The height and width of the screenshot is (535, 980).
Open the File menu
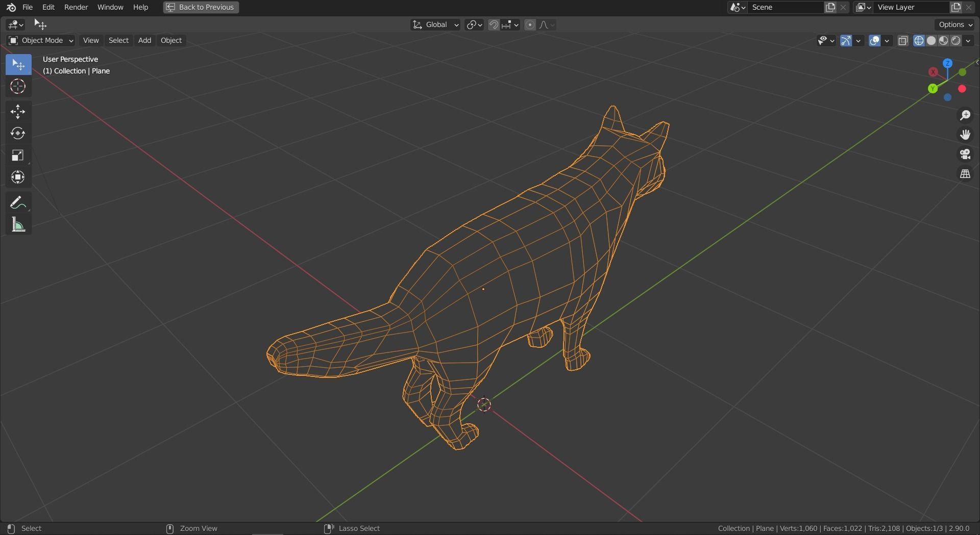(x=28, y=7)
